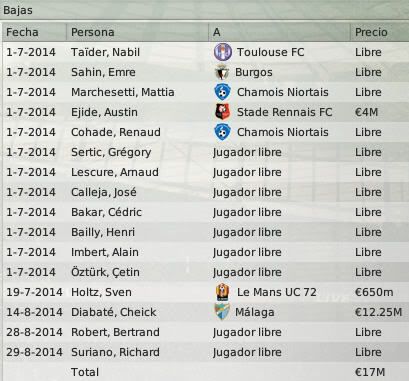Click the Málaga club badge
Screen dimensions: 409x381
[222, 312]
